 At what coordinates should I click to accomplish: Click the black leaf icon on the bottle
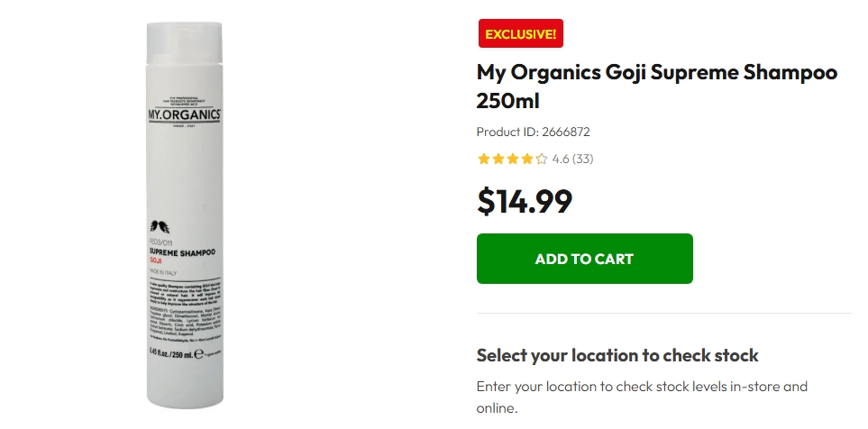(x=160, y=226)
